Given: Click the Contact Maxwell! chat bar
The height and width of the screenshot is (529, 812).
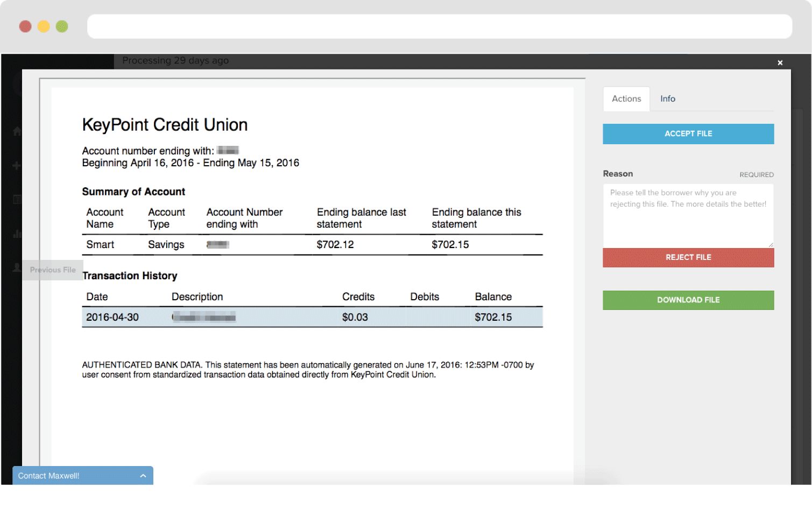Looking at the screenshot, I should (x=83, y=476).
